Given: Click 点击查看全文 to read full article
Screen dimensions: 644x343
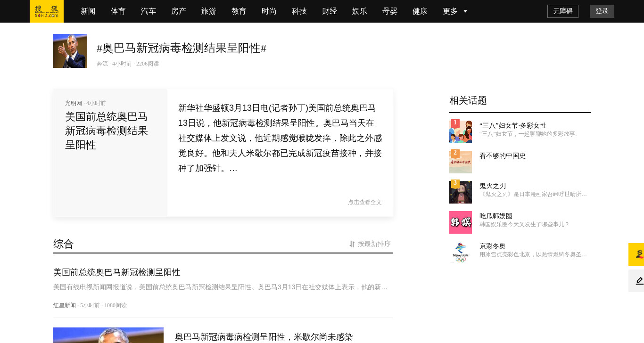Looking at the screenshot, I should point(365,202).
